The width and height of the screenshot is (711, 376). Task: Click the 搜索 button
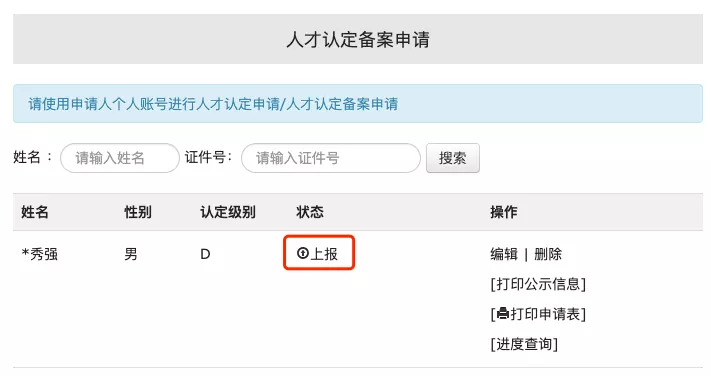pos(453,158)
